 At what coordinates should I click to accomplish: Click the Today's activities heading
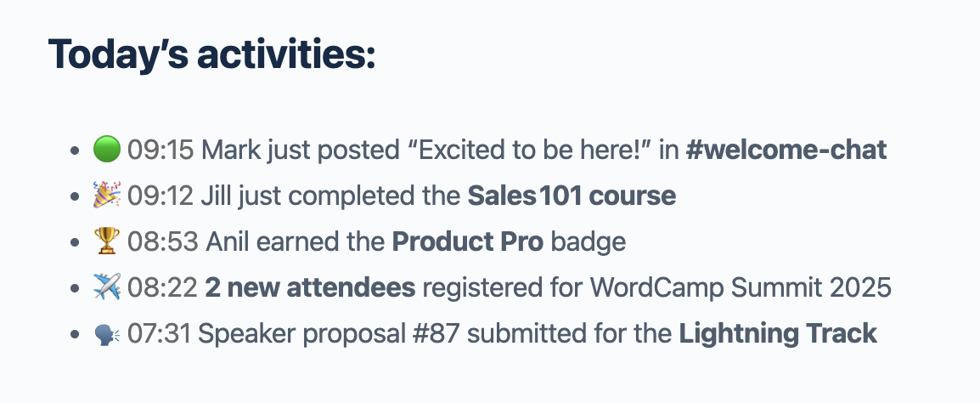coord(211,54)
